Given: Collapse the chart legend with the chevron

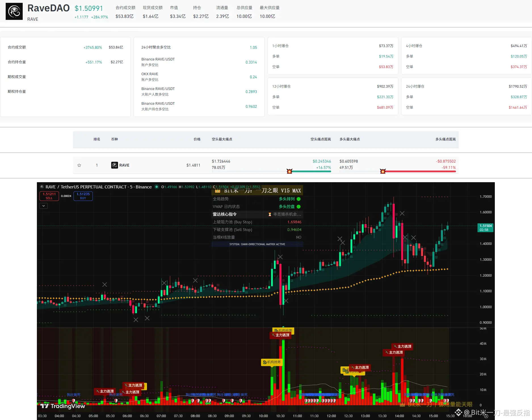Looking at the screenshot, I should tap(43, 206).
